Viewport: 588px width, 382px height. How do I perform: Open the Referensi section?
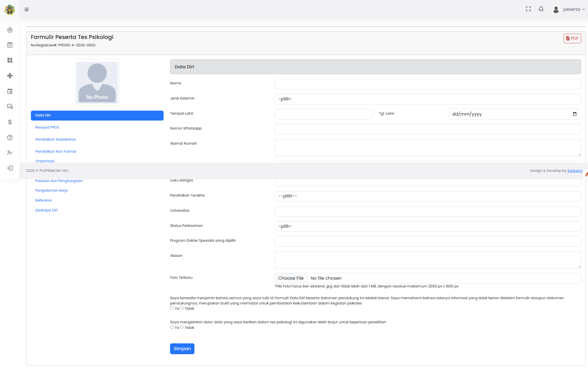tap(44, 200)
